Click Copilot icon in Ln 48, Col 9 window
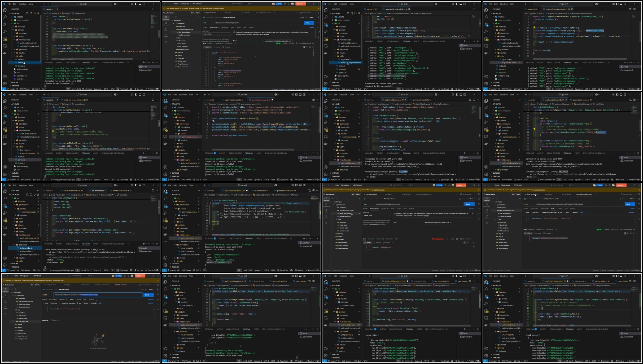643x364 pixels. tap(596, 276)
